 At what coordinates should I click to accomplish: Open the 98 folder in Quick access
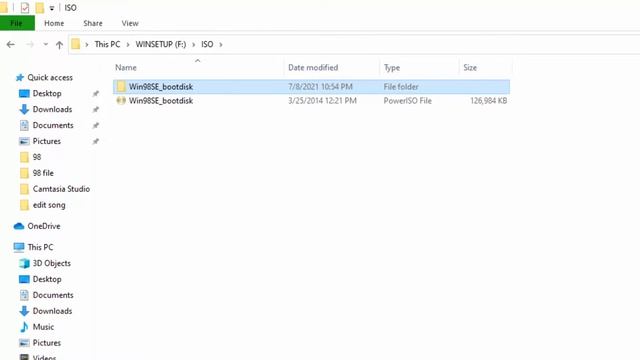click(37, 157)
